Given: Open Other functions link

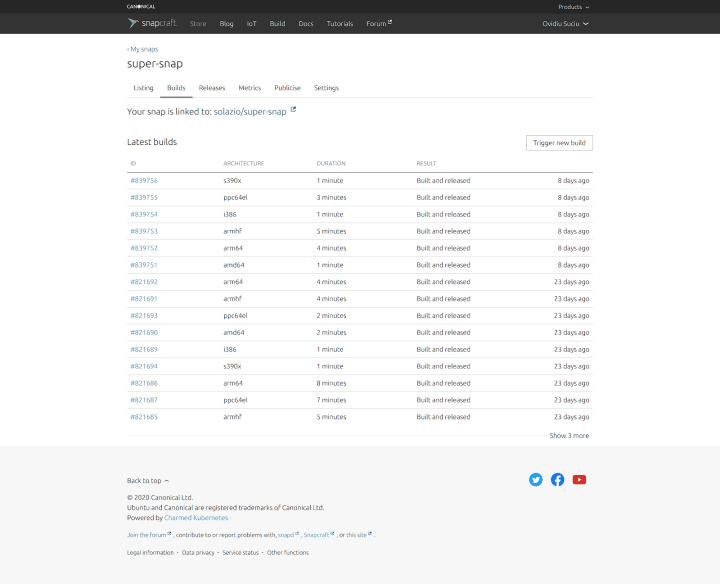Looking at the screenshot, I should pos(288,553).
